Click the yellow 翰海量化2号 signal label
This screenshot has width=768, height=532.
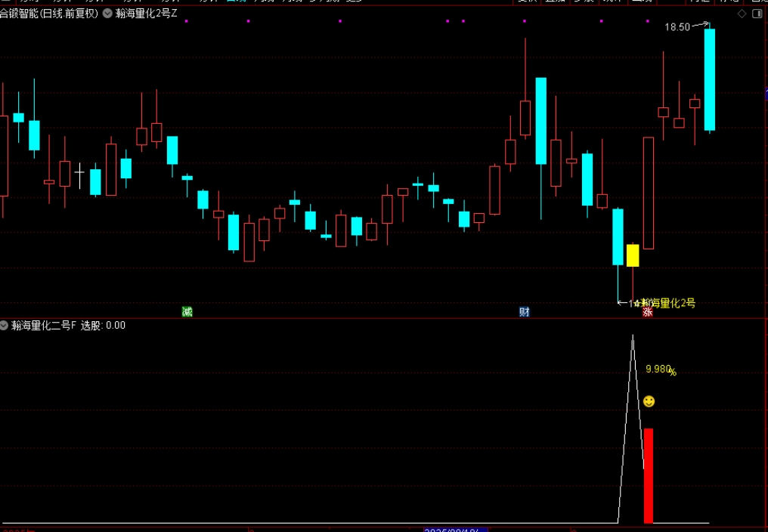(x=668, y=304)
